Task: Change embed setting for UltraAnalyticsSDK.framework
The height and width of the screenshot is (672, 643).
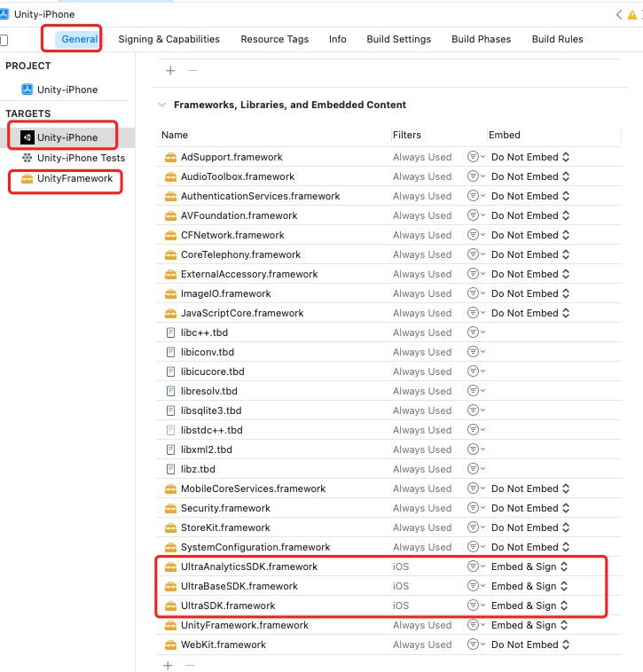Action: tap(529, 567)
